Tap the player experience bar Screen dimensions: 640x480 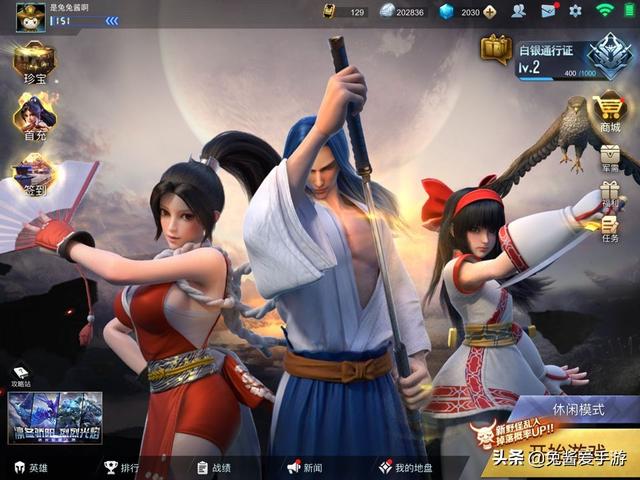[x=76, y=21]
